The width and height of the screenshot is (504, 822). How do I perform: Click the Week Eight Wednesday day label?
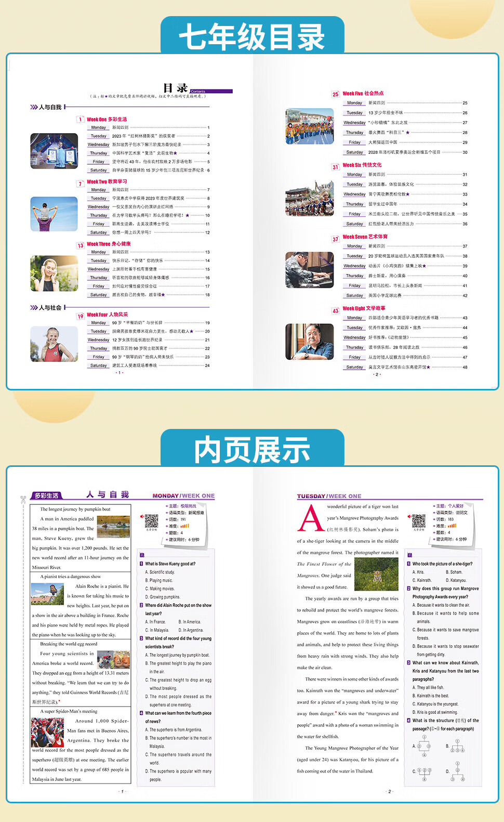[x=354, y=337]
